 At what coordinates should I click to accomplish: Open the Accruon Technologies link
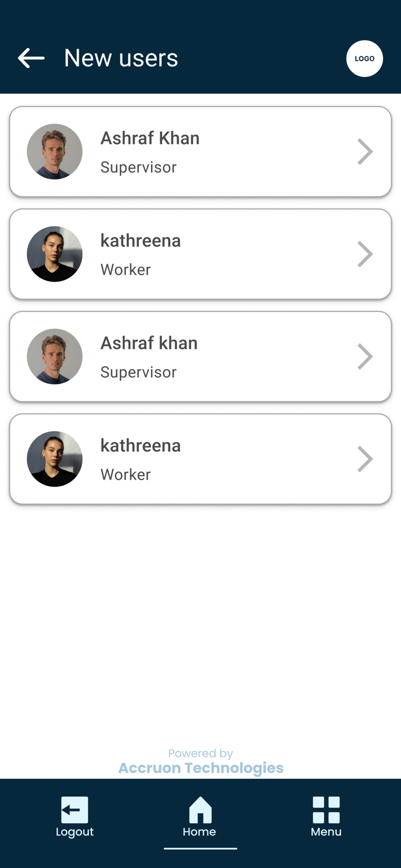[200, 767]
